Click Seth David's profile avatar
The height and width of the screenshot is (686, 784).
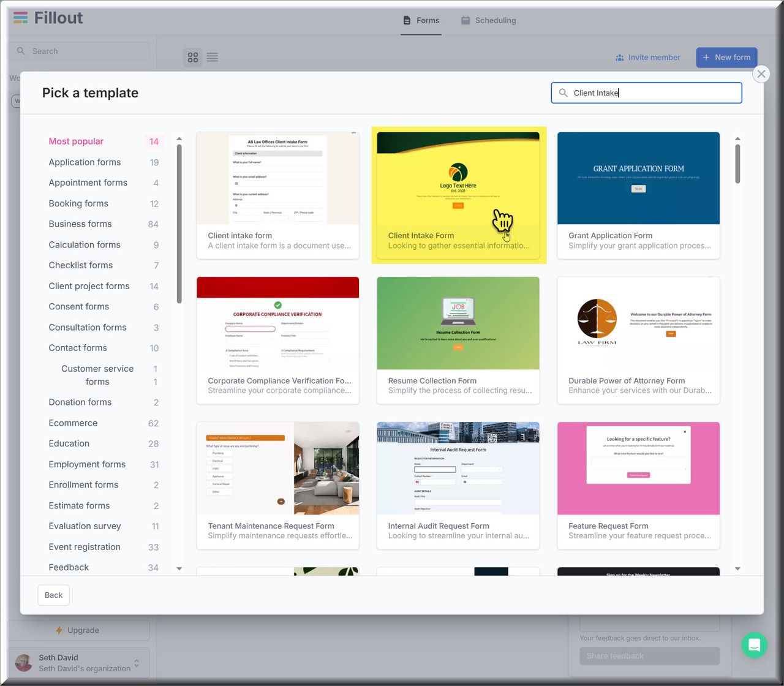tap(24, 662)
